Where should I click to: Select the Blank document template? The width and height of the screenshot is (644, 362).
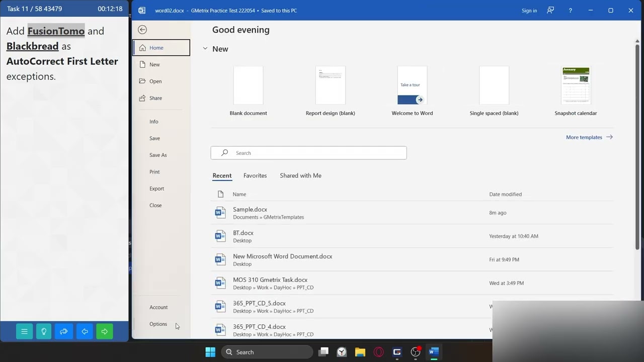(x=248, y=91)
